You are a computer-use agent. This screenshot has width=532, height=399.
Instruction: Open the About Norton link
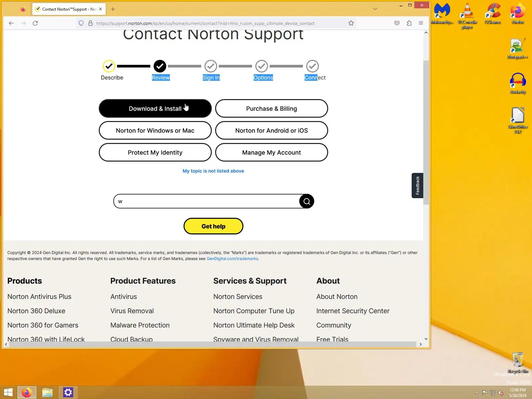pyautogui.click(x=337, y=297)
